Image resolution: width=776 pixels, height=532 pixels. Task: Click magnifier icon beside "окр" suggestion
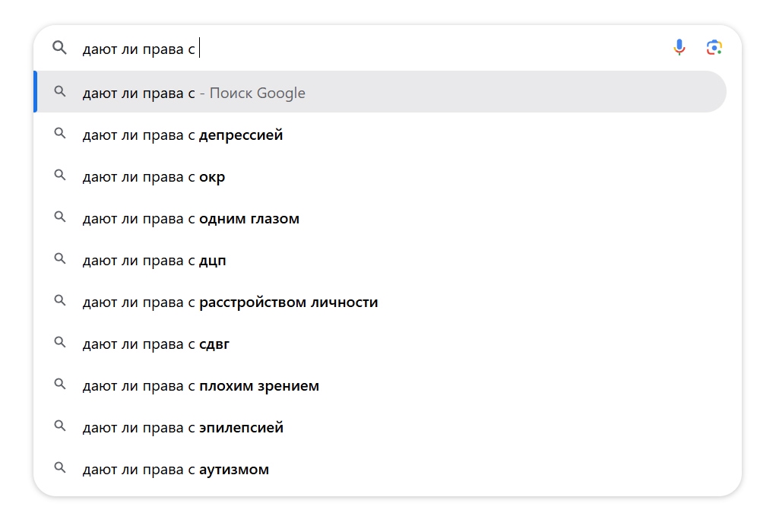60,176
